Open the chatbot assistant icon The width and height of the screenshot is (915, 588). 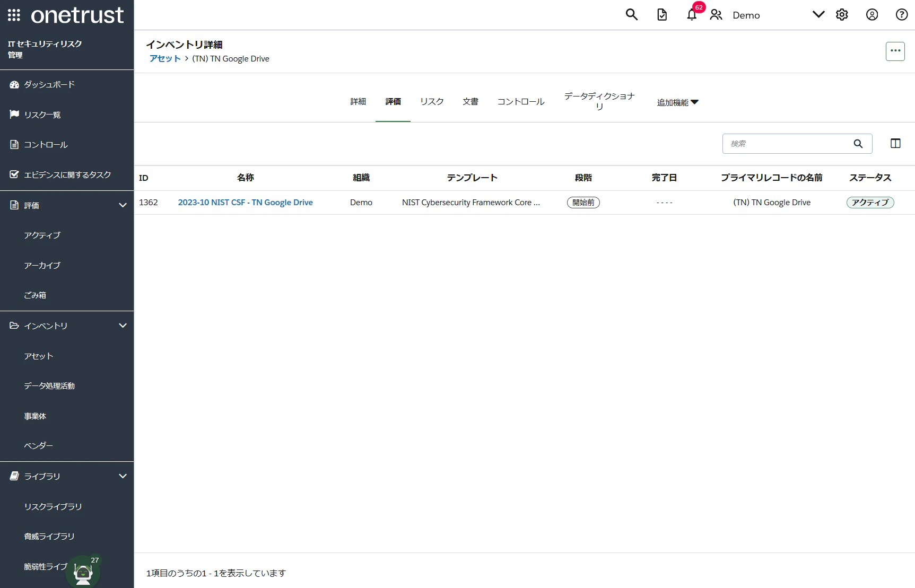click(x=83, y=573)
